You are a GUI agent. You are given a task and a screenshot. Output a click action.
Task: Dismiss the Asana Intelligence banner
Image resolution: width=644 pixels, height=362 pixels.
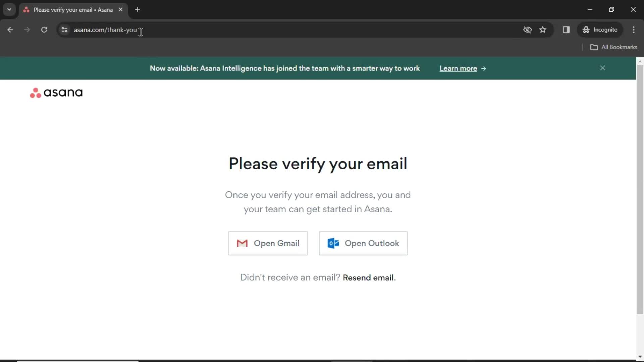point(602,68)
